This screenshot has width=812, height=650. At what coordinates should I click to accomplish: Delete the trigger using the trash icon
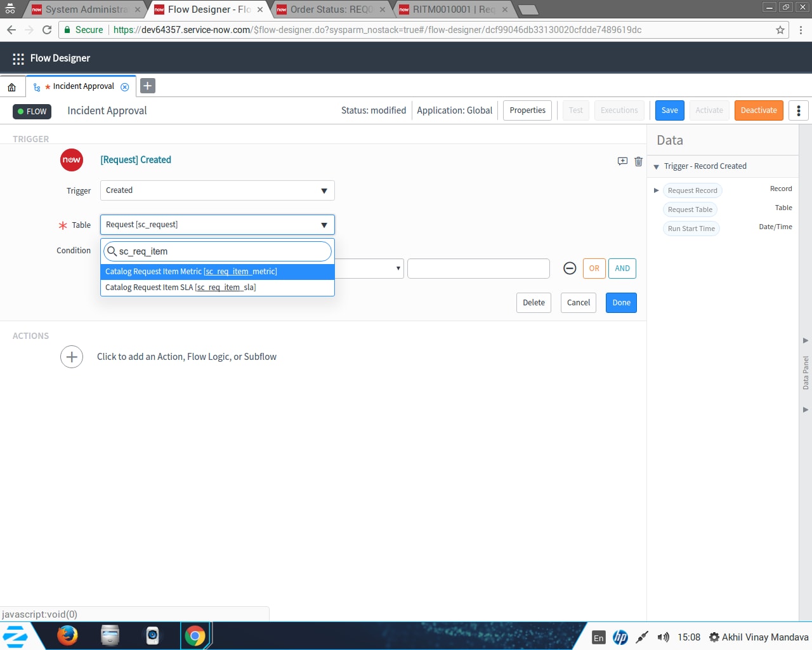pos(638,161)
